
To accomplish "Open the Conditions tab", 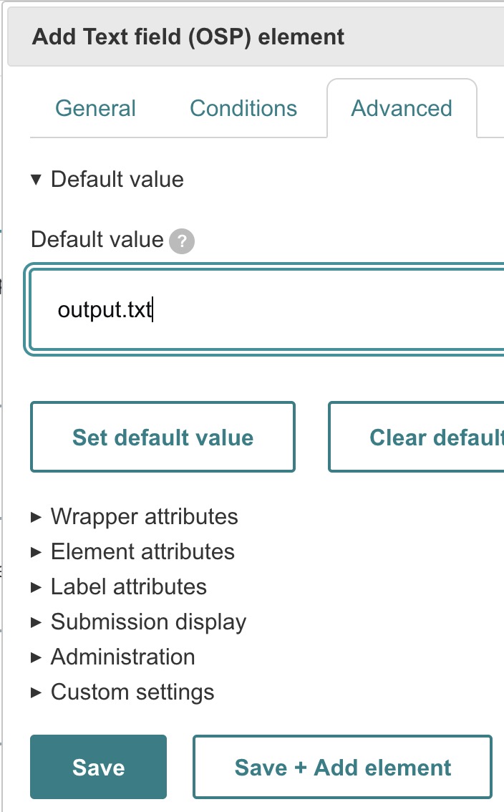I will [x=243, y=108].
